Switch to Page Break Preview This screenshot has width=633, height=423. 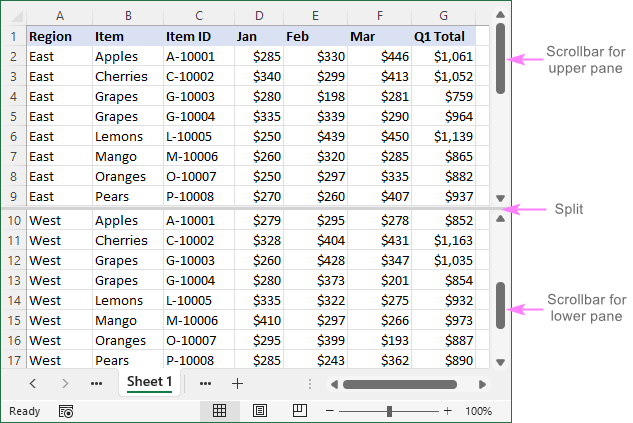point(299,411)
